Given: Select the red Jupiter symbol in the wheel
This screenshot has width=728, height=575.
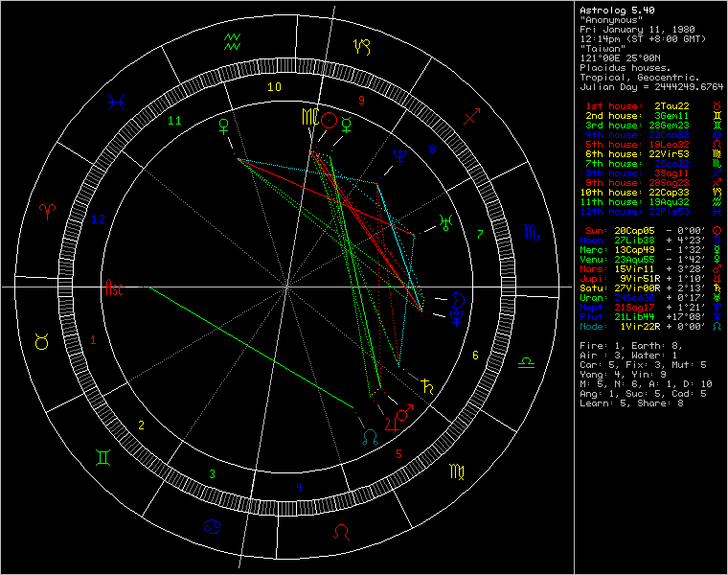Looking at the screenshot, I should pyautogui.click(x=391, y=424).
